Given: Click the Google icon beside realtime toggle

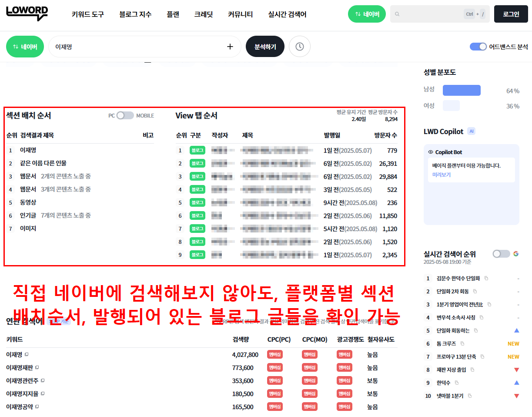Looking at the screenshot, I should pyautogui.click(x=516, y=254).
